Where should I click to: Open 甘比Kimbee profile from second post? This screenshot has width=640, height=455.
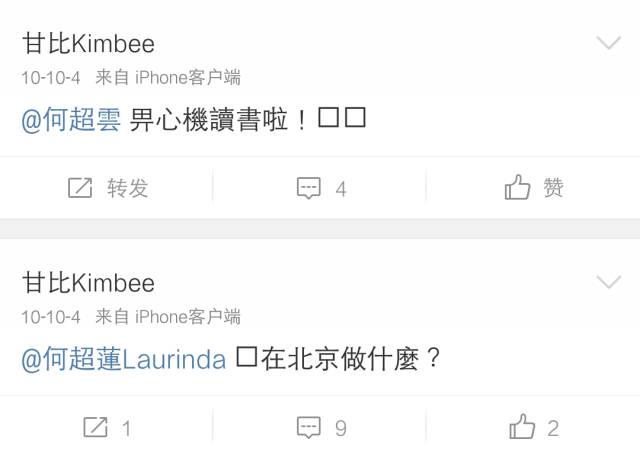click(89, 283)
